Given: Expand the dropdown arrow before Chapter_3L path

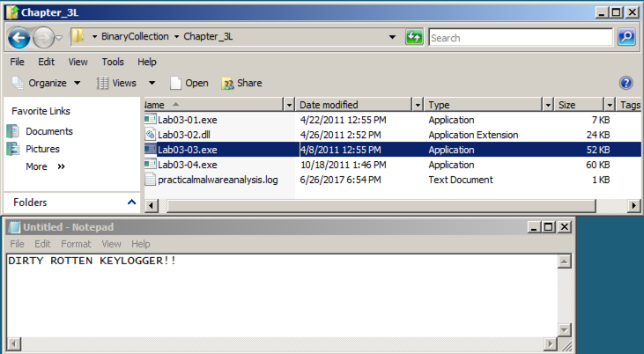Looking at the screenshot, I should point(176,37).
